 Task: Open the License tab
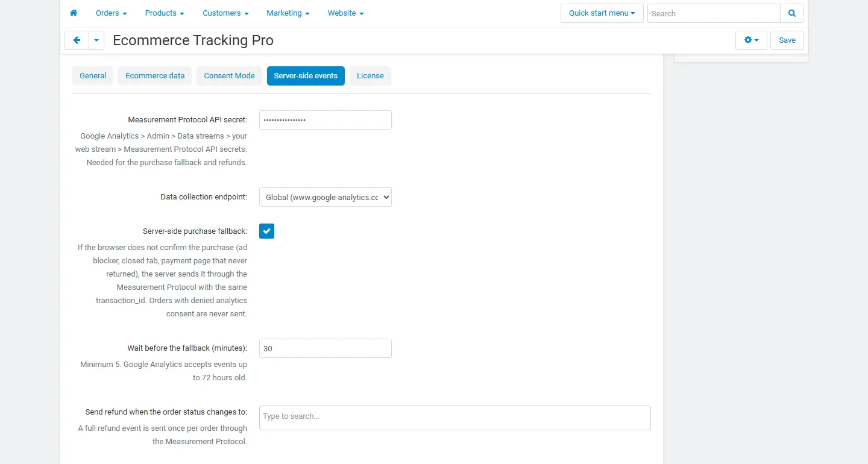click(370, 76)
